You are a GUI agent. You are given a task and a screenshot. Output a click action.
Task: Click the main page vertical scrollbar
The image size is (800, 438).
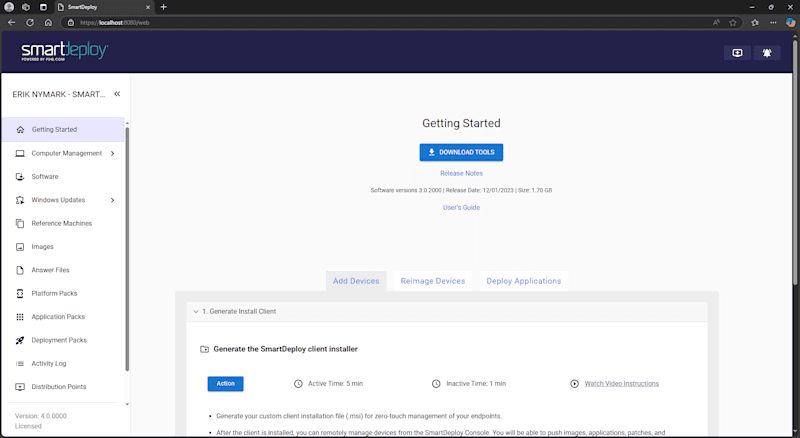pyautogui.click(x=795, y=162)
